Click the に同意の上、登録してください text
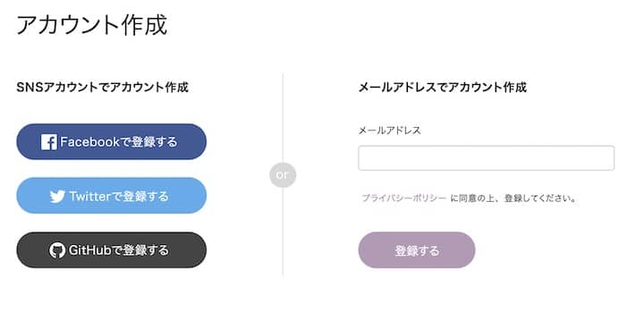 513,198
